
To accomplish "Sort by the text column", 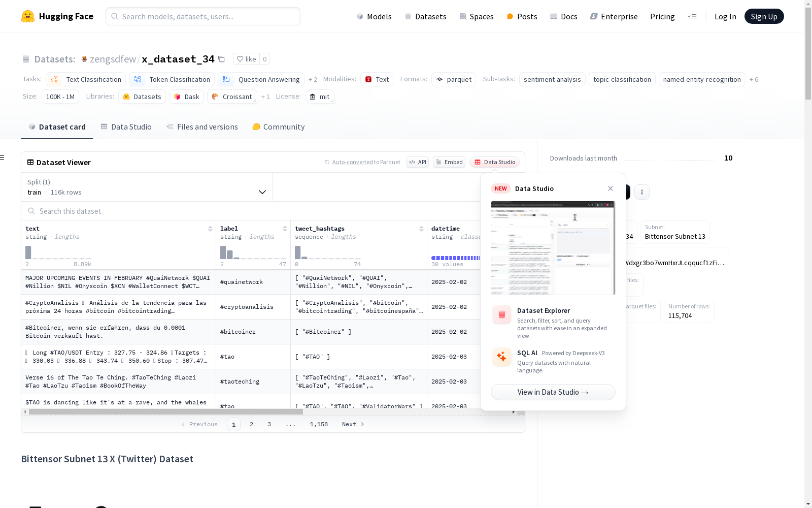I will point(210,229).
